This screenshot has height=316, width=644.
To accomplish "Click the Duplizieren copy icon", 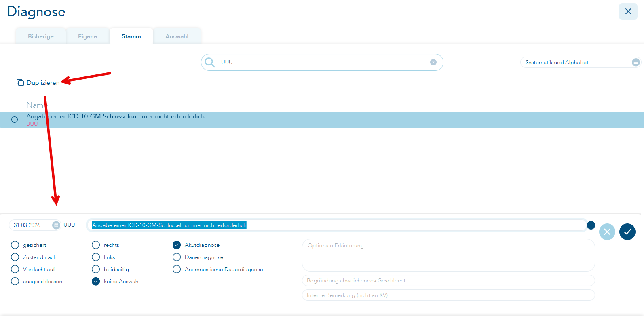I will coord(20,82).
